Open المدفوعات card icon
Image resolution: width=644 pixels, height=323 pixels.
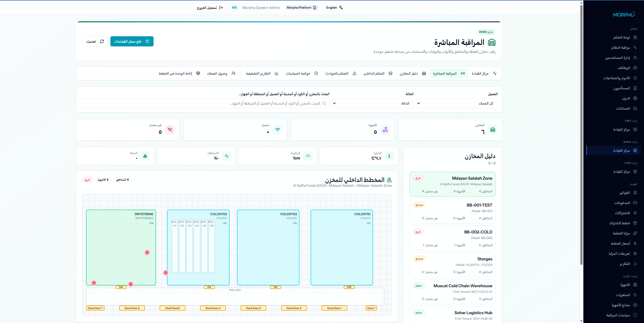[x=635, y=203]
